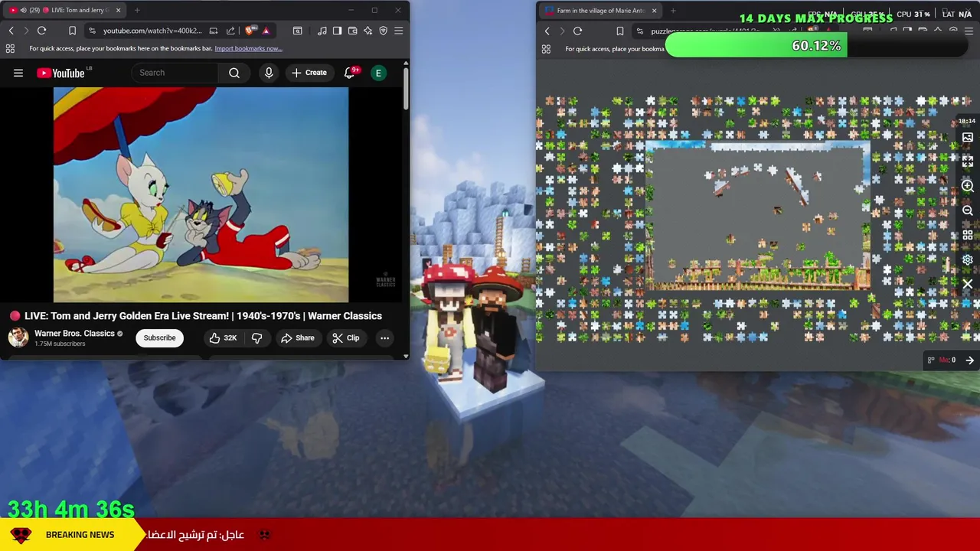Screen dimensions: 980x551
Task: Zoom out on the puzzle
Action: tap(968, 210)
